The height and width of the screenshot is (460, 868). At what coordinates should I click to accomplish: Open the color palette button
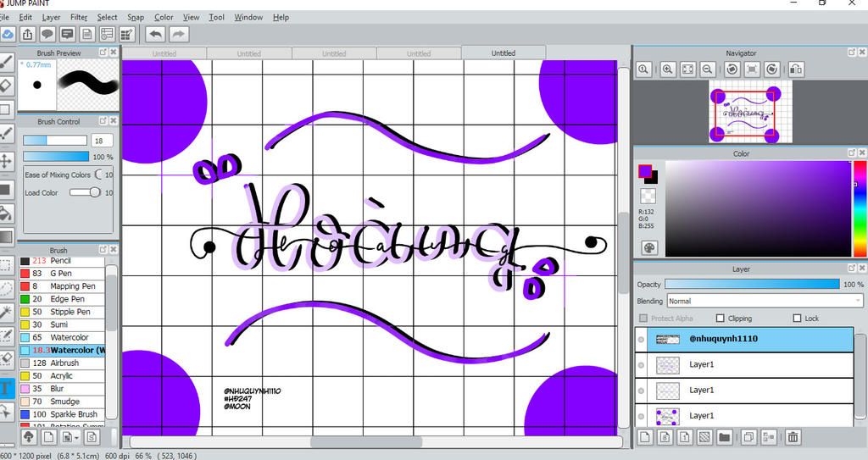[648, 247]
